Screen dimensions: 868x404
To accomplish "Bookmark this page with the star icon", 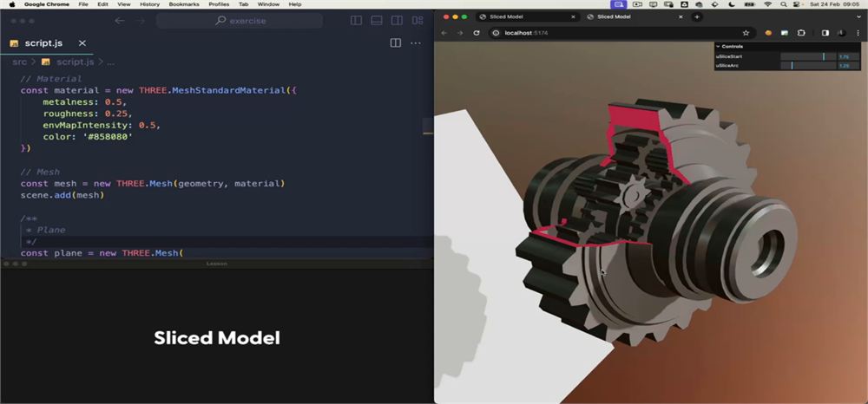I will [746, 33].
